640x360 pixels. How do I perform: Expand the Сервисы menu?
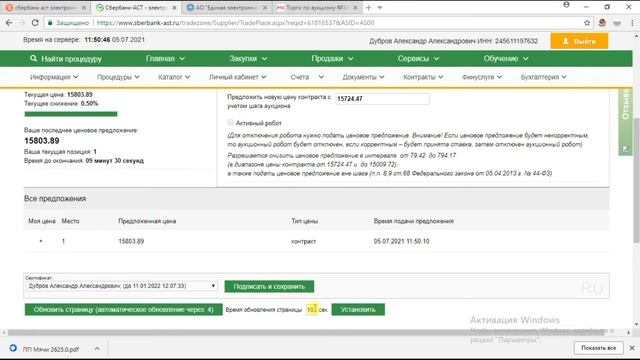pyautogui.click(x=418, y=58)
